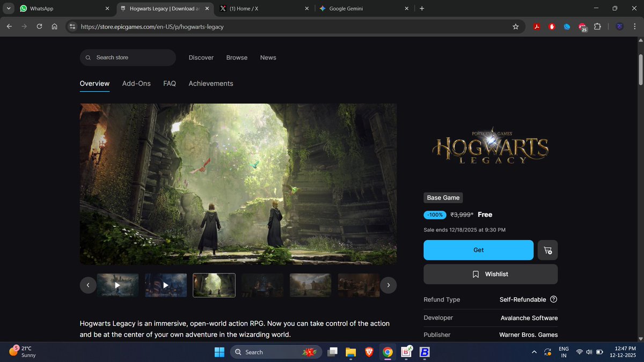The height and width of the screenshot is (362, 644).
Task: Open the Windows Start menu
Action: point(219,352)
